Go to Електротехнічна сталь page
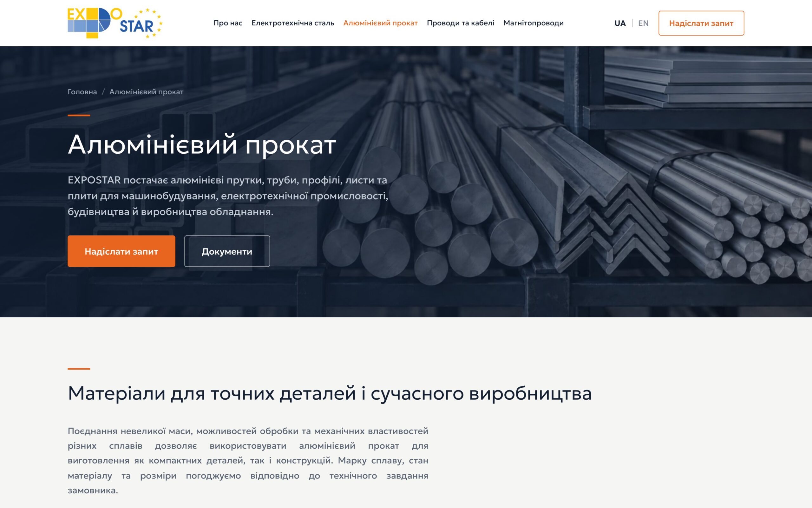 pyautogui.click(x=292, y=23)
